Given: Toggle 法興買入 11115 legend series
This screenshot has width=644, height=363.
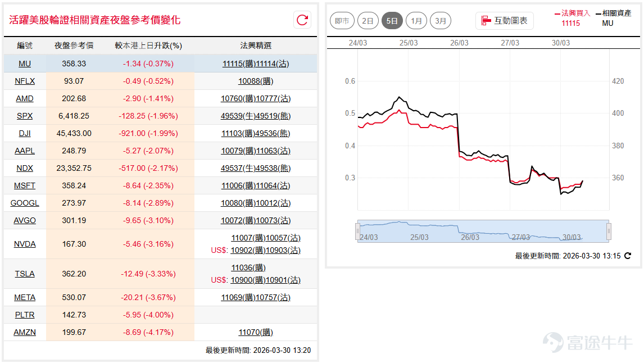Looking at the screenshot, I should pos(572,18).
